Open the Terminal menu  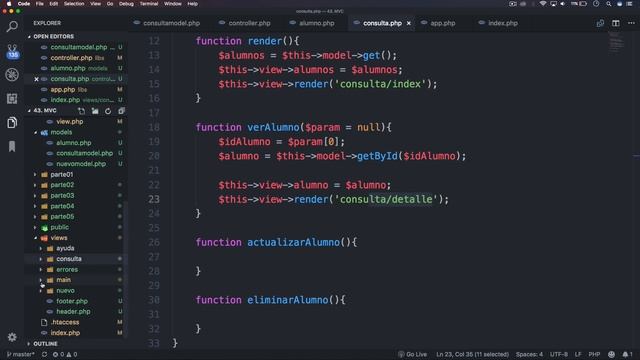(x=149, y=4)
